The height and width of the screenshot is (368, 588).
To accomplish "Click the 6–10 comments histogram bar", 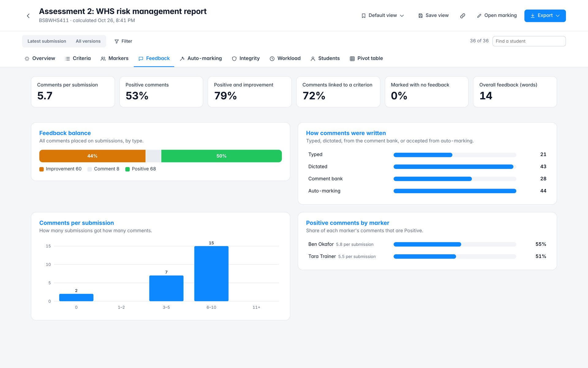I will (x=211, y=274).
